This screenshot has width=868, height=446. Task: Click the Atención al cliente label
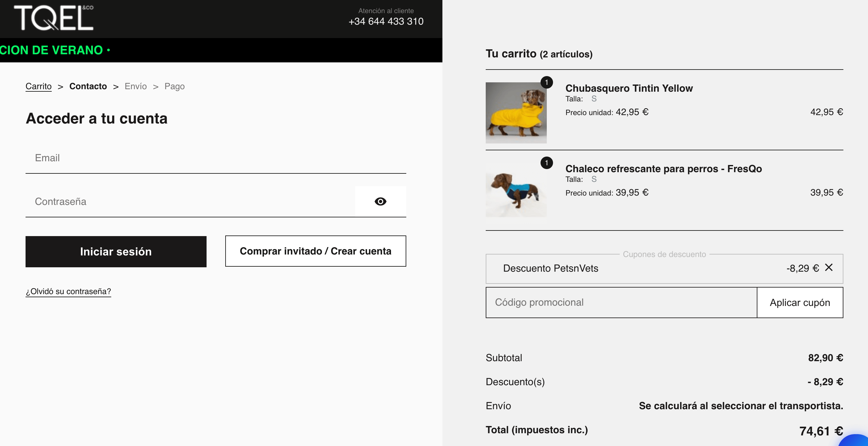coord(386,11)
